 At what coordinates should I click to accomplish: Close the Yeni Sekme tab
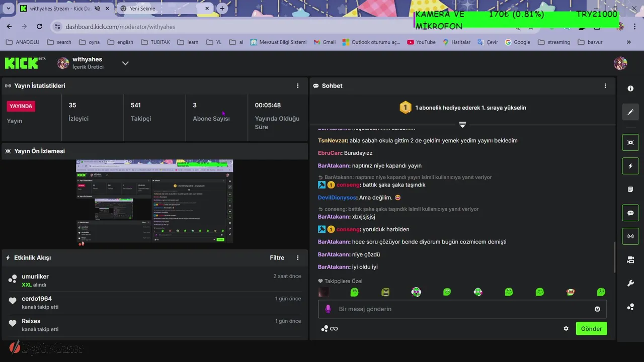(207, 9)
